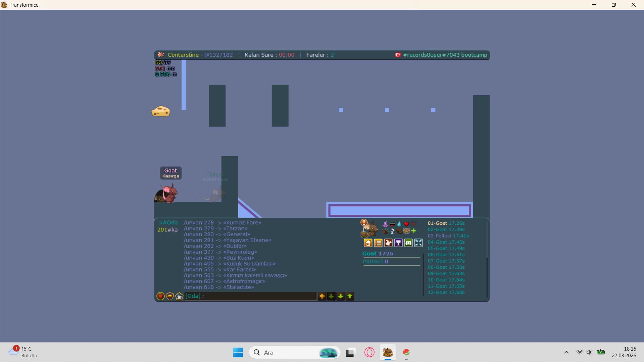
Task: Click record row 03-Paltaci 17.41s
Action: [448, 236]
